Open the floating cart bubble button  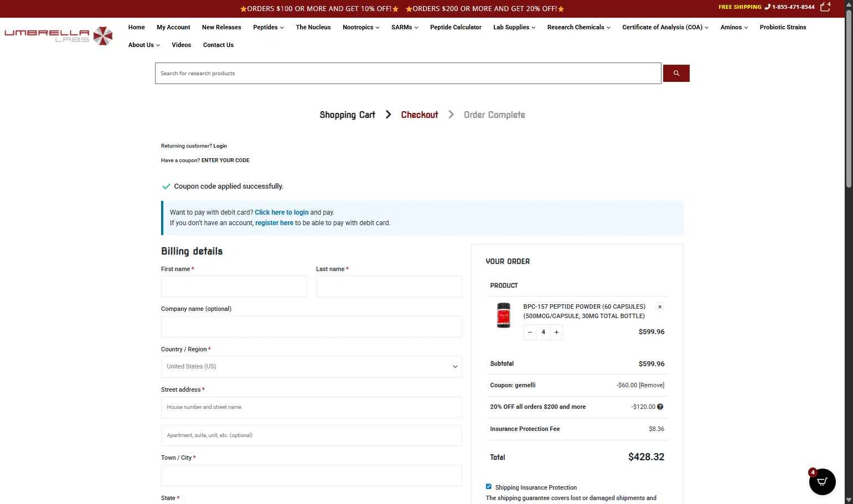822,481
